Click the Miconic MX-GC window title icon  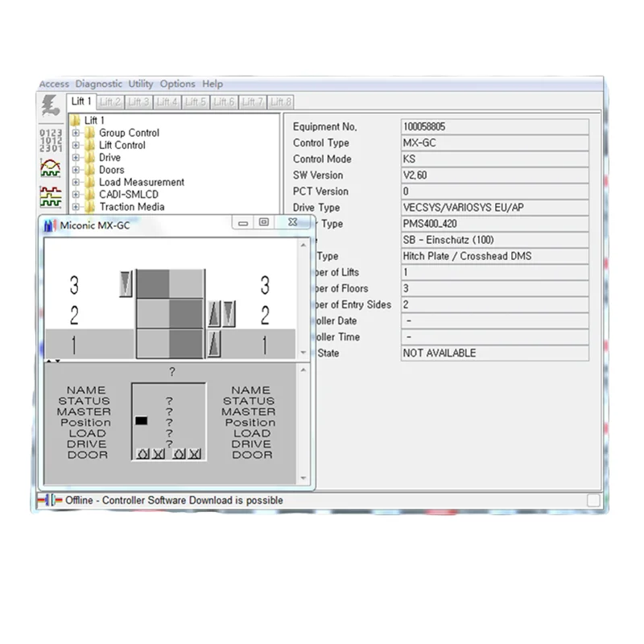point(50,225)
